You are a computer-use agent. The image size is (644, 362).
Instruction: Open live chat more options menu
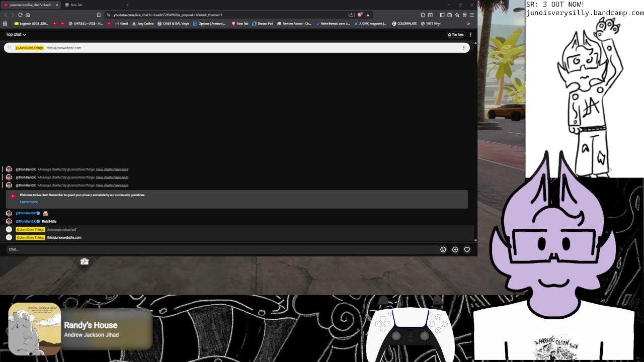pyautogui.click(x=470, y=35)
